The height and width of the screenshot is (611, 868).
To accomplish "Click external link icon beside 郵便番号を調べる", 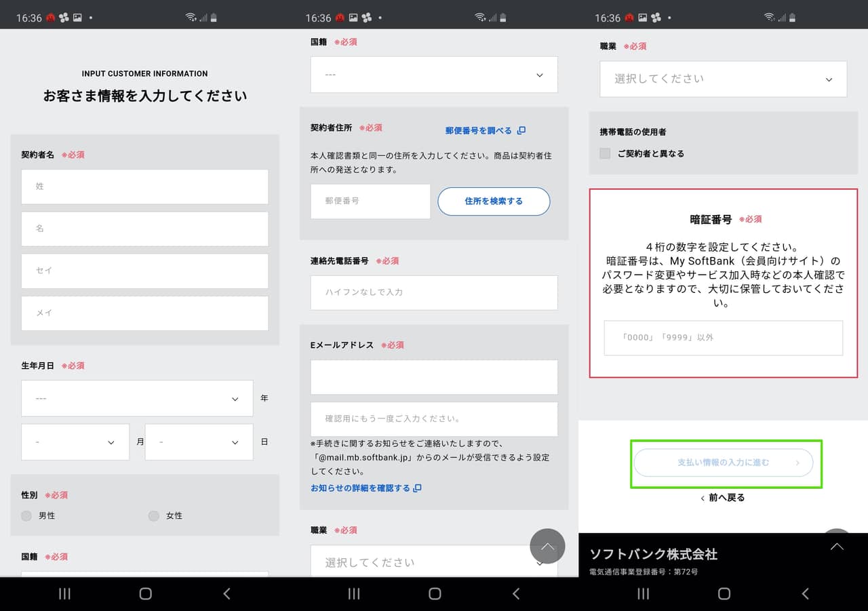I will (521, 130).
